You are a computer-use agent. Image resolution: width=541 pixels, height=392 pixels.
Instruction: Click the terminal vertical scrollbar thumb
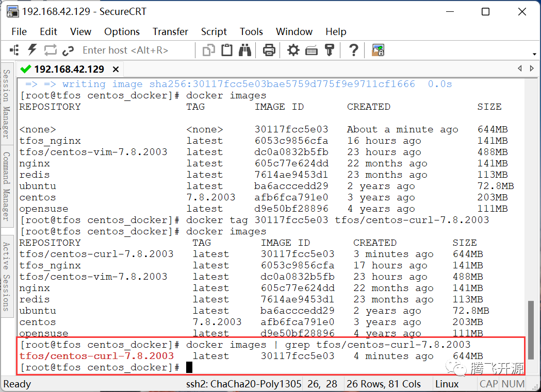pyautogui.click(x=531, y=329)
